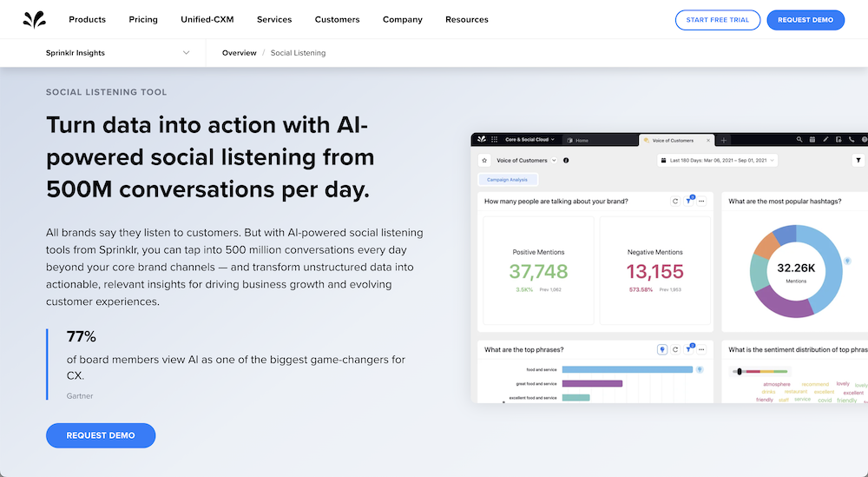
Task: Refresh the top phrases widget
Action: 675,349
